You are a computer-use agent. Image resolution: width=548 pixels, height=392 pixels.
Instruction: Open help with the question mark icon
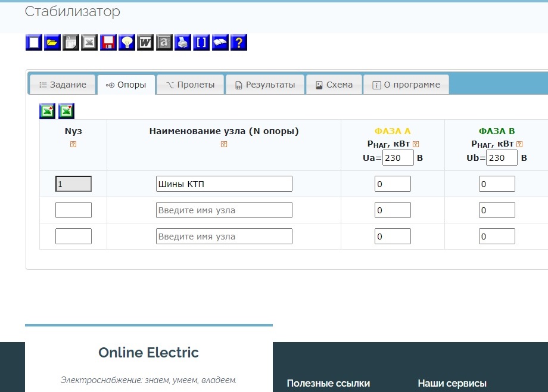coord(239,42)
